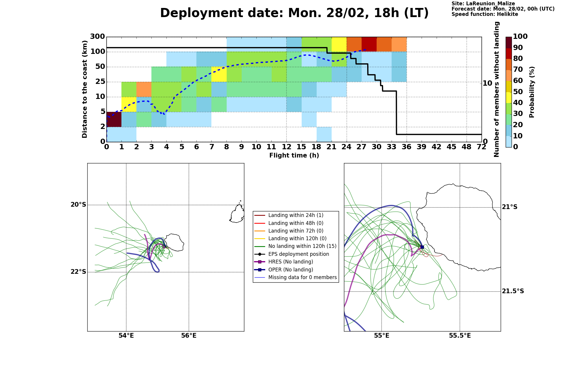Click the dark blue deployment square on the Réunion map
This screenshot has width=588, height=368.
tap(422, 247)
